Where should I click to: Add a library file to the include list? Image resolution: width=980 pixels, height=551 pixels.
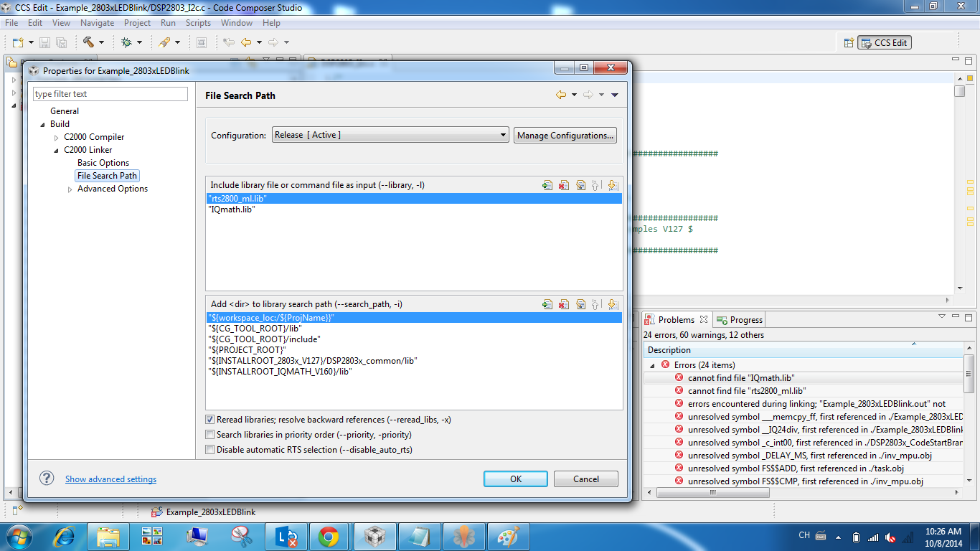[x=547, y=185]
